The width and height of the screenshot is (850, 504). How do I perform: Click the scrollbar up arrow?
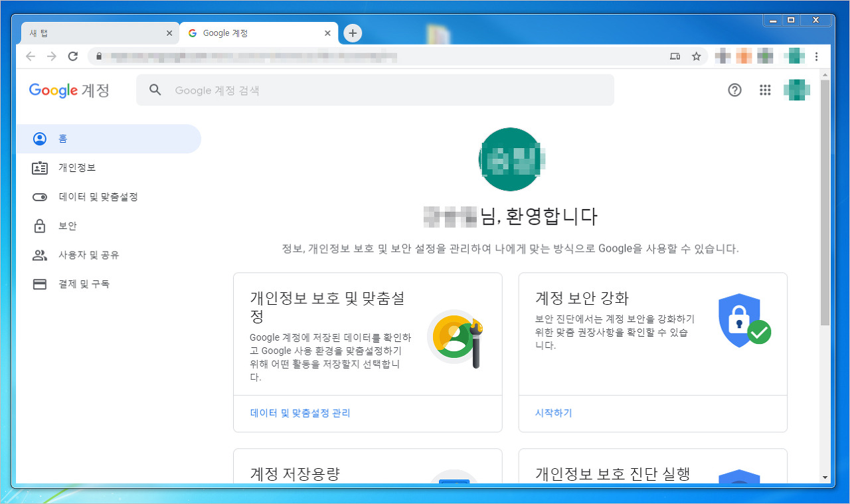coord(825,74)
